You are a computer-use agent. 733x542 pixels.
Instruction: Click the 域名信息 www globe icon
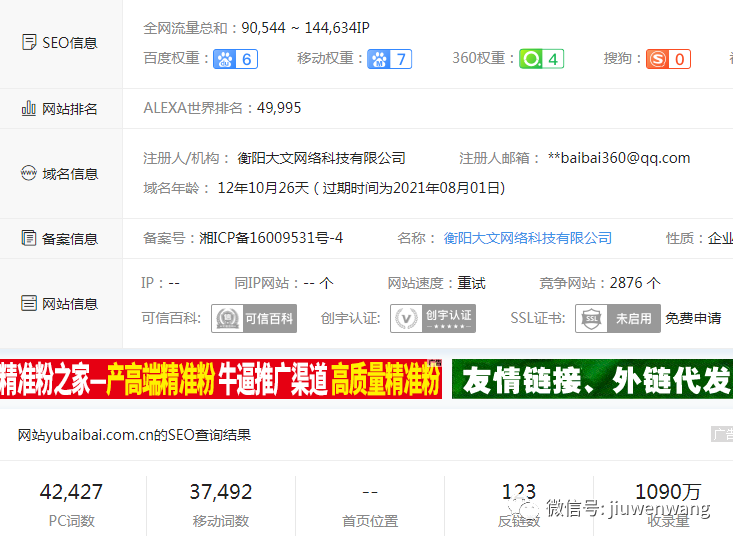coord(29,173)
